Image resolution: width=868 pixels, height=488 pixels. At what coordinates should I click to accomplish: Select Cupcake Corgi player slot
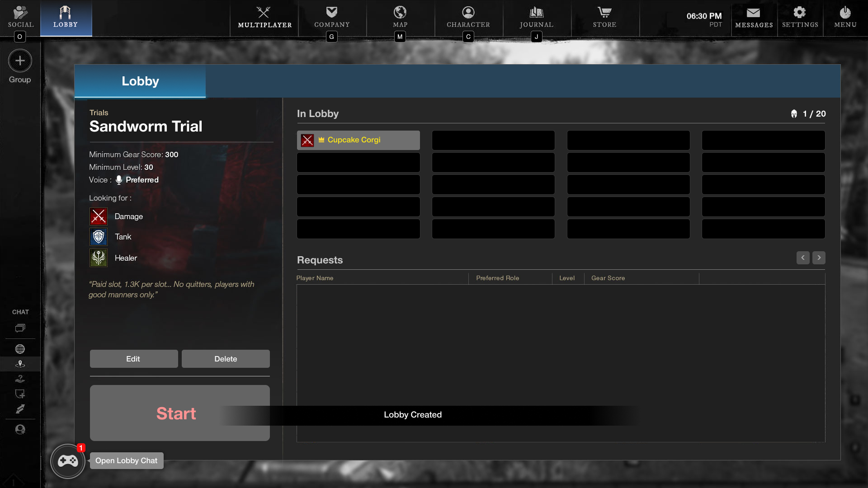[358, 140]
